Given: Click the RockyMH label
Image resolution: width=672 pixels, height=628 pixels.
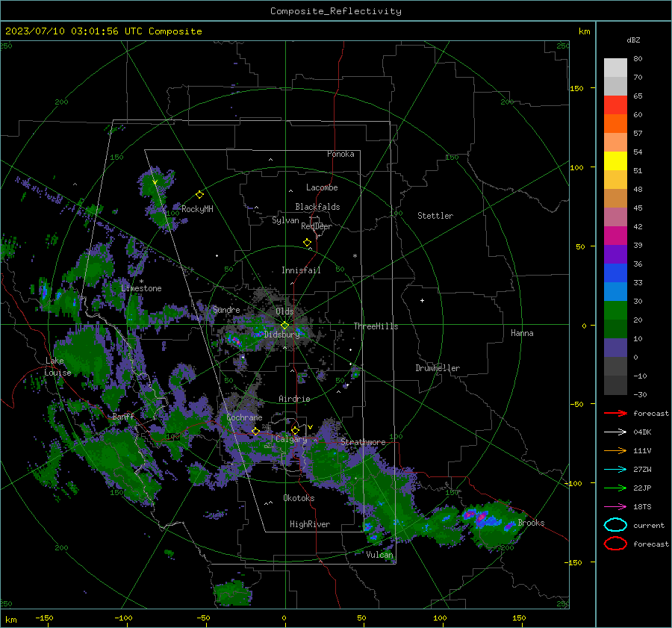Looking at the screenshot, I should click(197, 209).
